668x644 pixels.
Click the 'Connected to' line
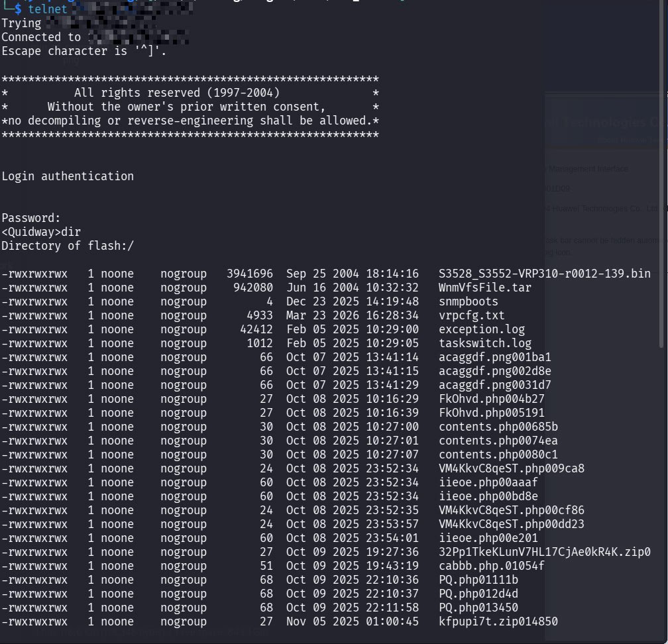95,37
